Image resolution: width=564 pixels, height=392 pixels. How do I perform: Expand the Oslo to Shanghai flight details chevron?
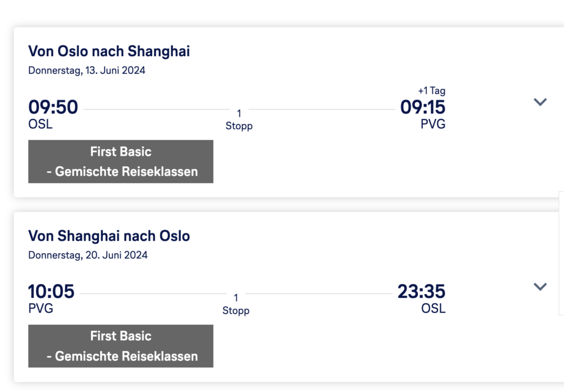pos(540,102)
